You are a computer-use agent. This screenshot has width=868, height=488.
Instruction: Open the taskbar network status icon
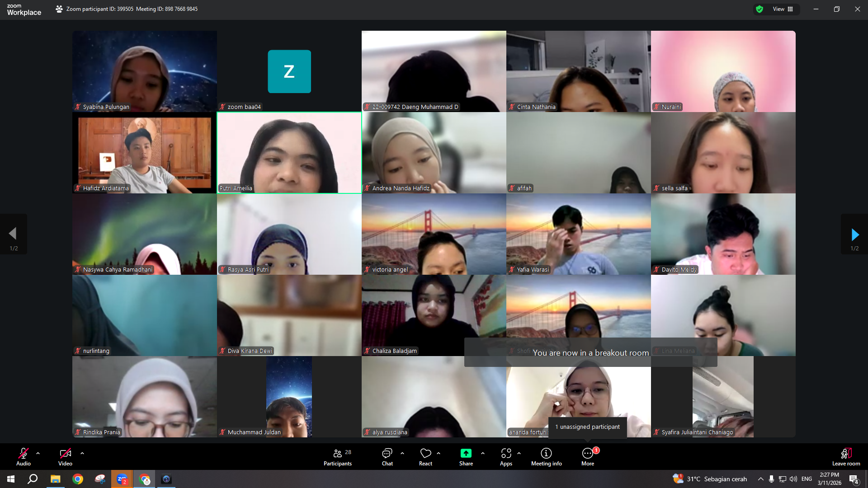pos(783,479)
